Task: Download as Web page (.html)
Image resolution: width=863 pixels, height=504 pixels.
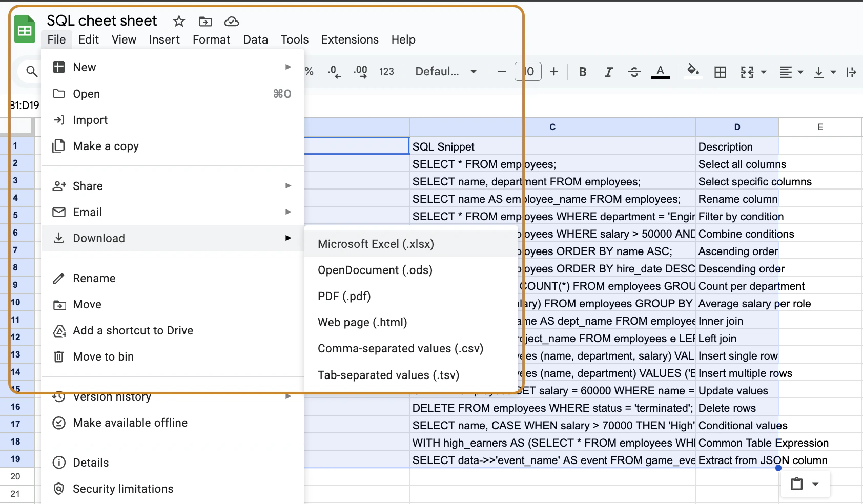Action: point(411,322)
